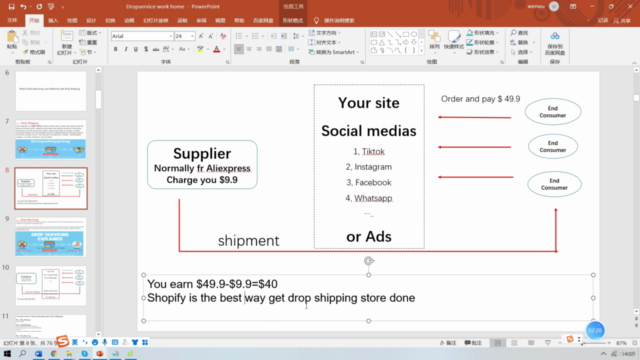Switch to Normal view in status bar
This screenshot has height=360, width=640.
[498, 343]
